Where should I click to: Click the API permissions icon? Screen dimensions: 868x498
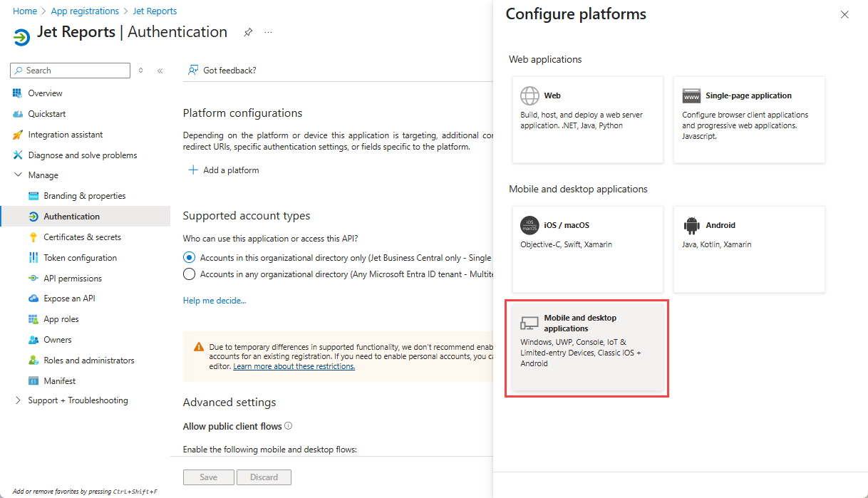tap(33, 279)
